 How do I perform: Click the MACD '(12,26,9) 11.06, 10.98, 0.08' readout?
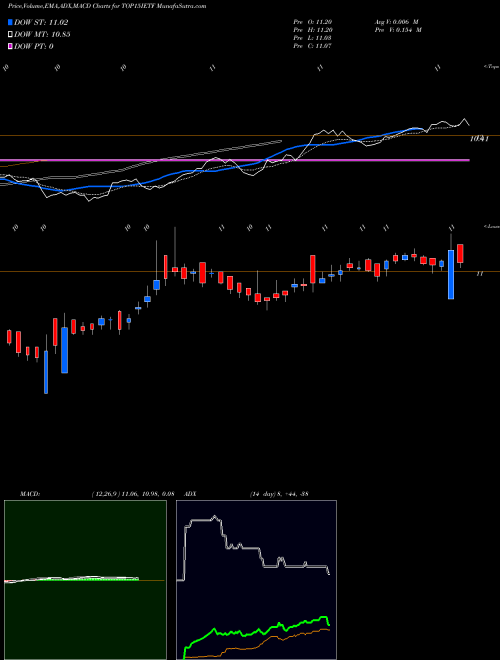point(133,494)
